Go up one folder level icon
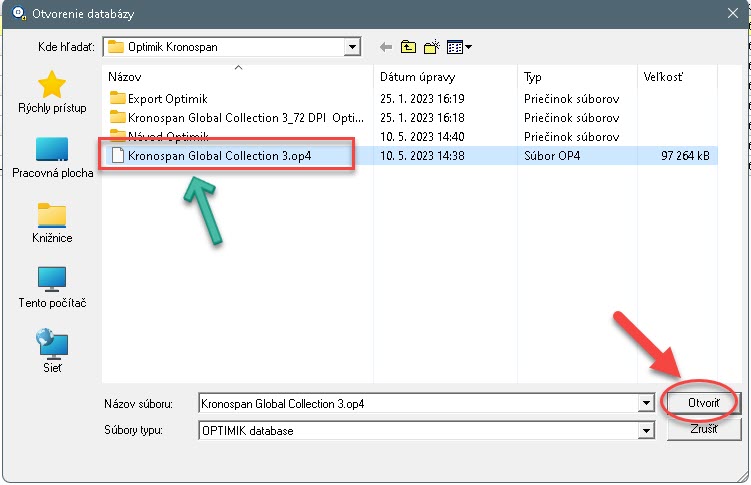751x485 pixels. point(408,47)
